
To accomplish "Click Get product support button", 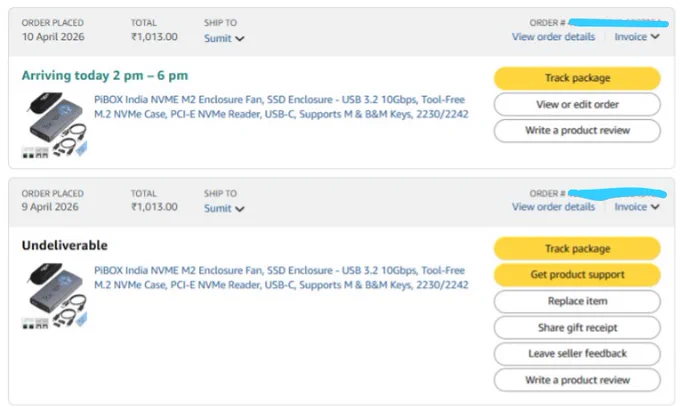I will pos(577,275).
